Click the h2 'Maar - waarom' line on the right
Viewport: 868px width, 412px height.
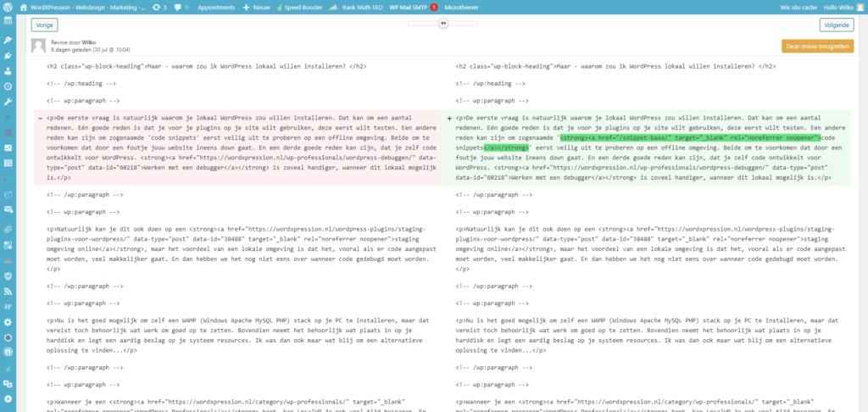click(615, 66)
